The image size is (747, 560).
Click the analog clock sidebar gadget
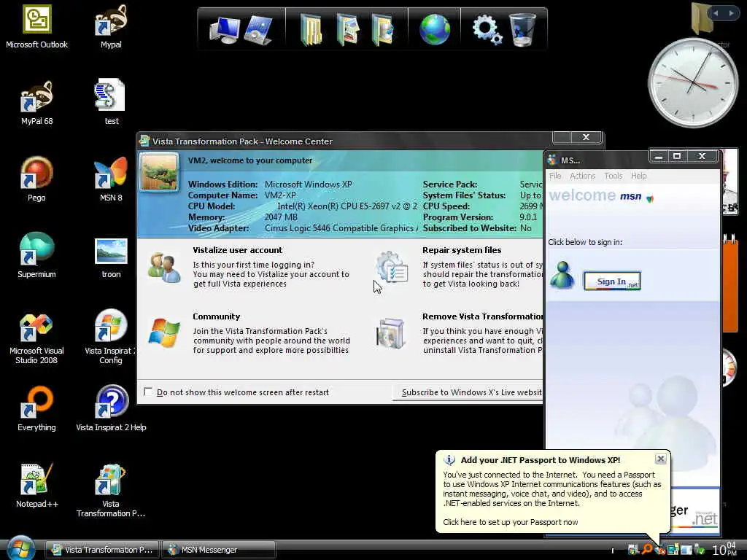point(693,82)
